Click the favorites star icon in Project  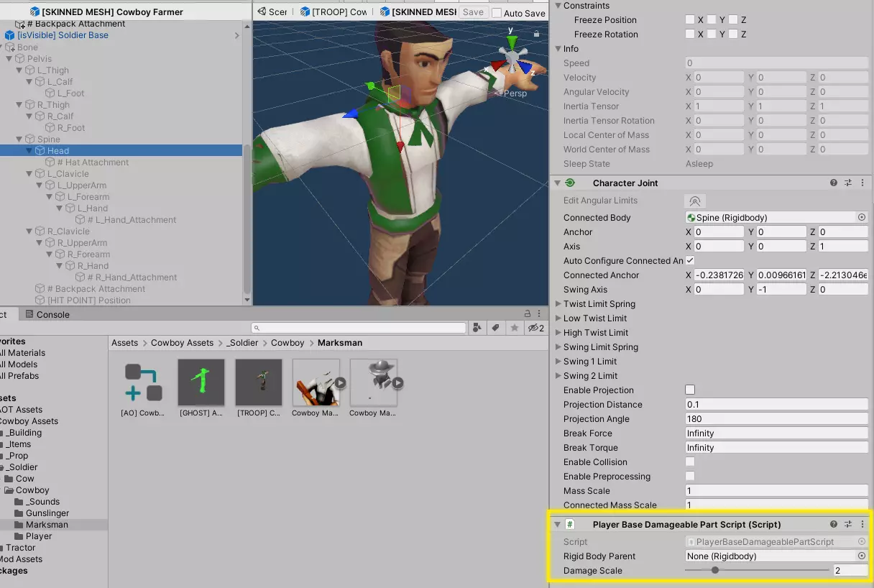(515, 328)
